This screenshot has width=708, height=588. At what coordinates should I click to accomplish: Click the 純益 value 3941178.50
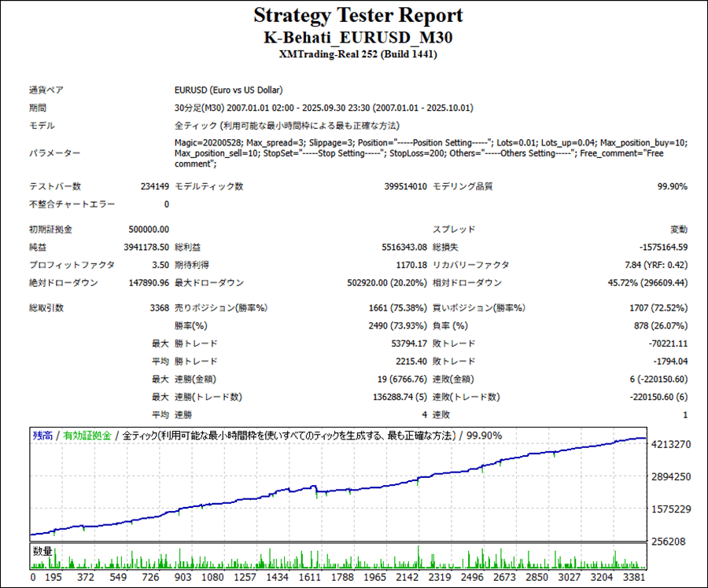pos(146,248)
